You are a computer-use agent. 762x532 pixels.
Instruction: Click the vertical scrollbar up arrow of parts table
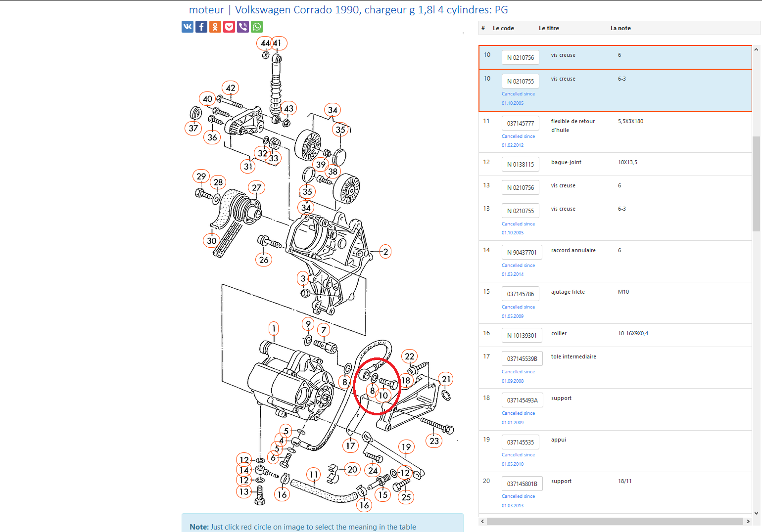pyautogui.click(x=756, y=49)
